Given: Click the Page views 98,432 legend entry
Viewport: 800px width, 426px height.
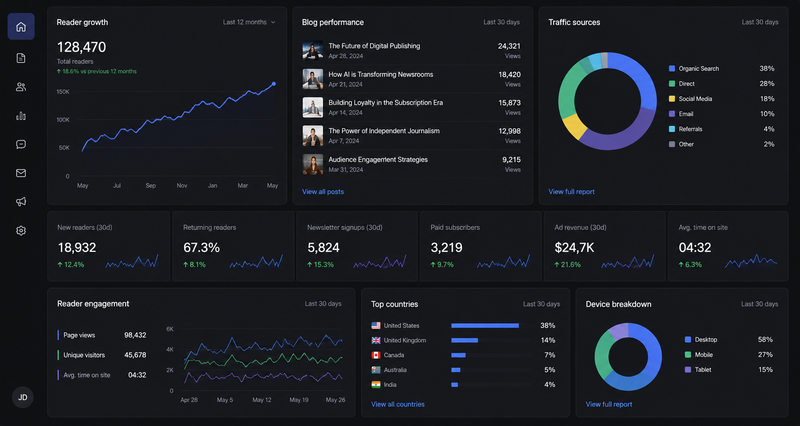Looking at the screenshot, I should click(x=102, y=335).
